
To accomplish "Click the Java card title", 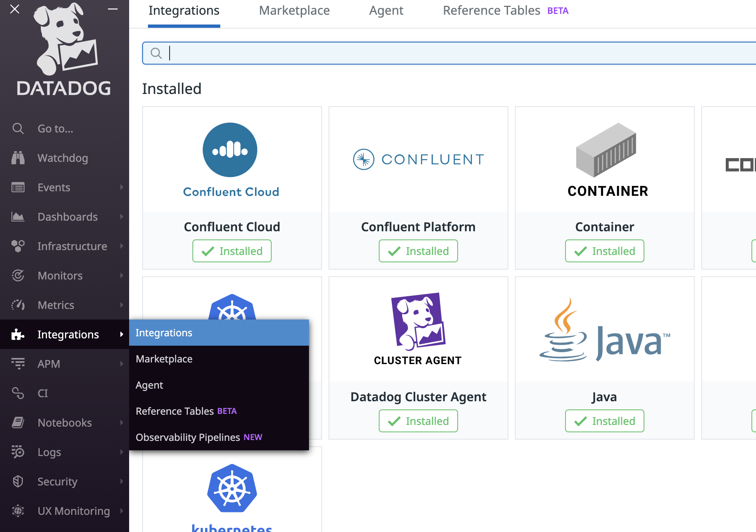I will click(x=604, y=397).
